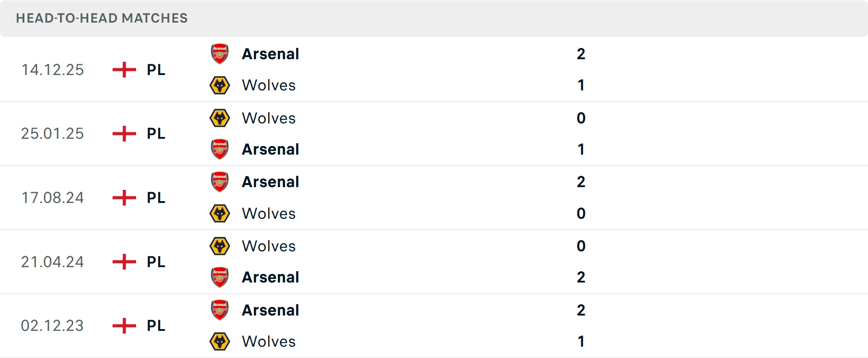This screenshot has width=868, height=358.
Task: Open the Wolves team page in the 17.08.24 match
Action: click(269, 213)
